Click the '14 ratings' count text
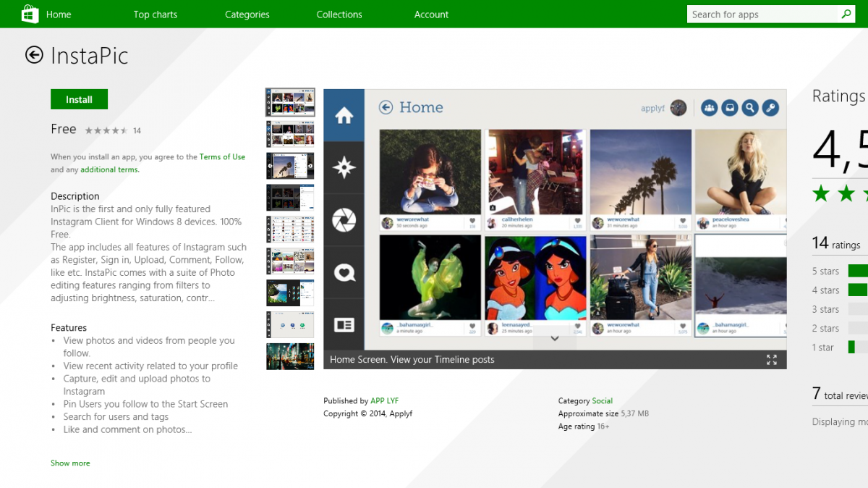 tap(836, 243)
